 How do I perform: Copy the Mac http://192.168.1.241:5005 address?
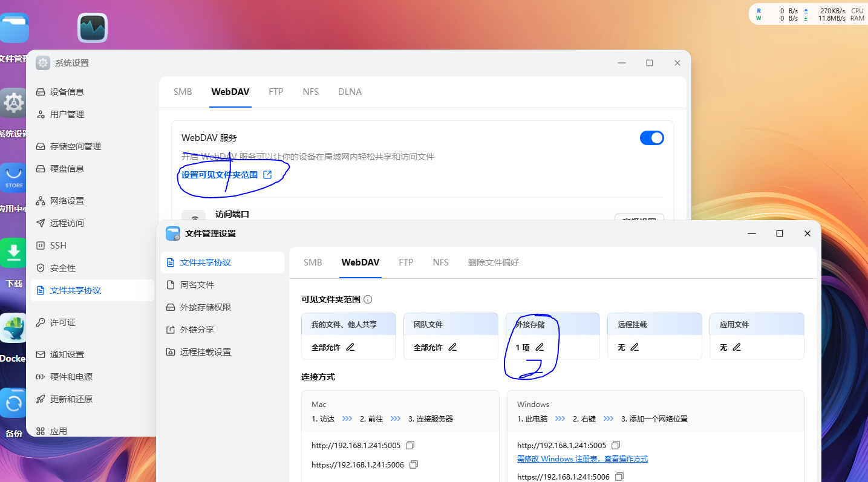point(410,445)
